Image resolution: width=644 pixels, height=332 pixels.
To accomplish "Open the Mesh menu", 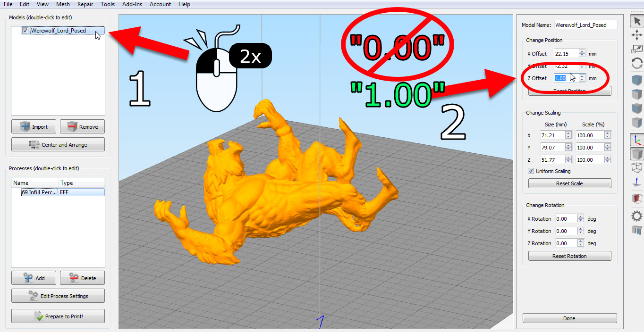I will click(63, 4).
